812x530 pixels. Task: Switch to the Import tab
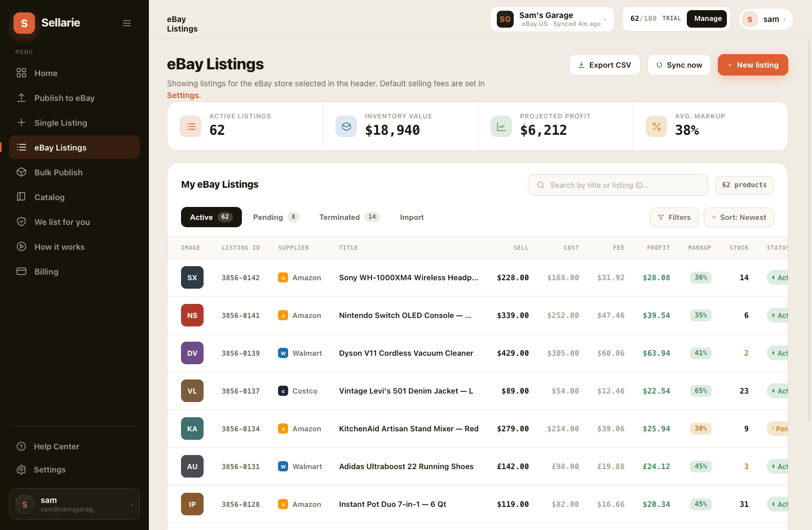pos(412,217)
